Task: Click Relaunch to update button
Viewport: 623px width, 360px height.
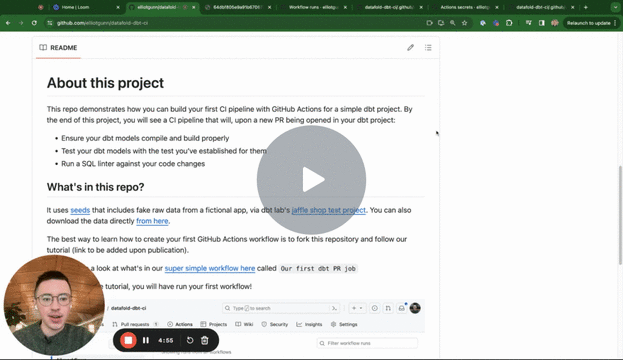Action: pyautogui.click(x=588, y=23)
